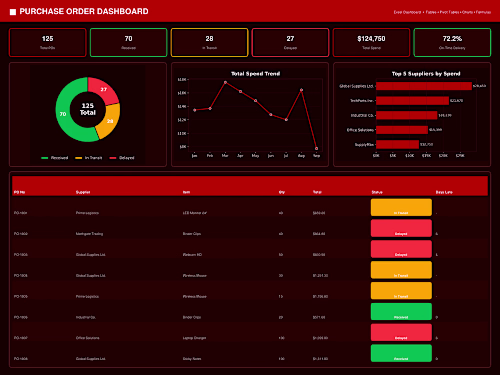Select the 125 total POs card

(x=48, y=42)
